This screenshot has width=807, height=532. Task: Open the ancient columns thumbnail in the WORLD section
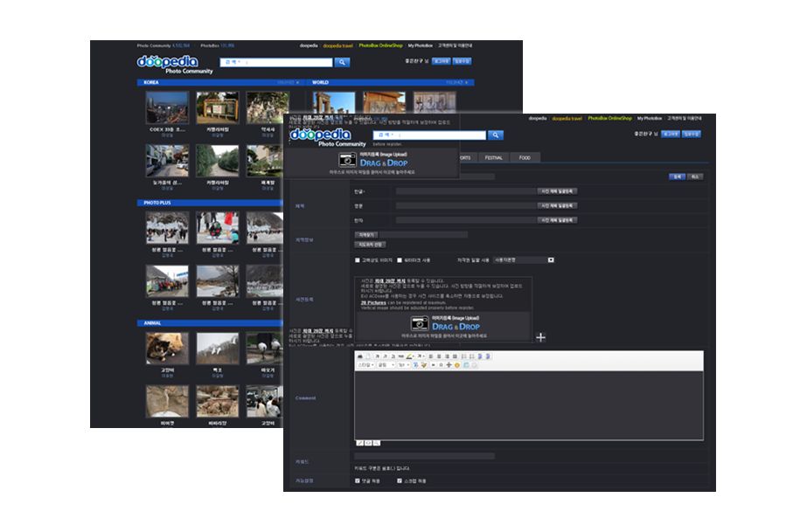(334, 102)
